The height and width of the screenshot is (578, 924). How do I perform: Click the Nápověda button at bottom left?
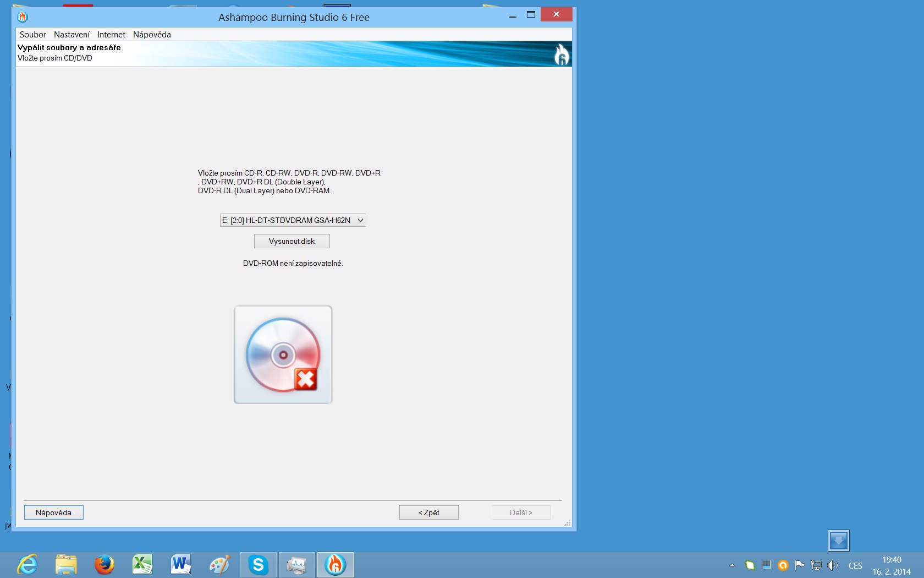point(54,512)
